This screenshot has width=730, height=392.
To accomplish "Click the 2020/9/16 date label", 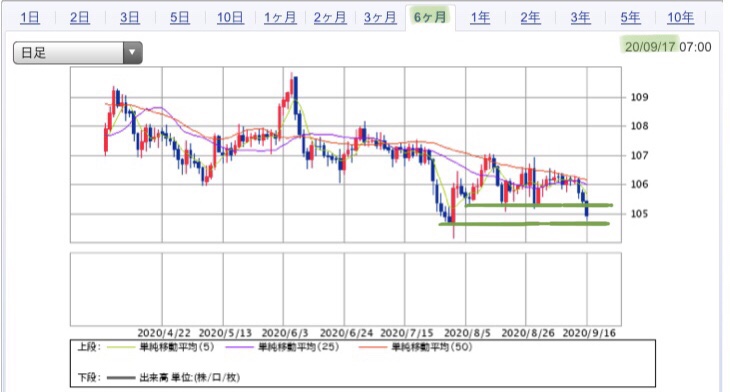I will coord(589,333).
